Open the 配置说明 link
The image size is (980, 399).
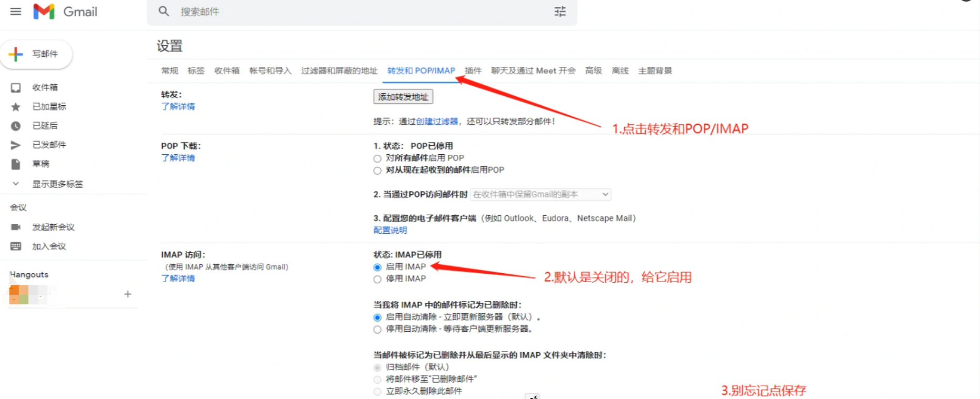(x=390, y=230)
